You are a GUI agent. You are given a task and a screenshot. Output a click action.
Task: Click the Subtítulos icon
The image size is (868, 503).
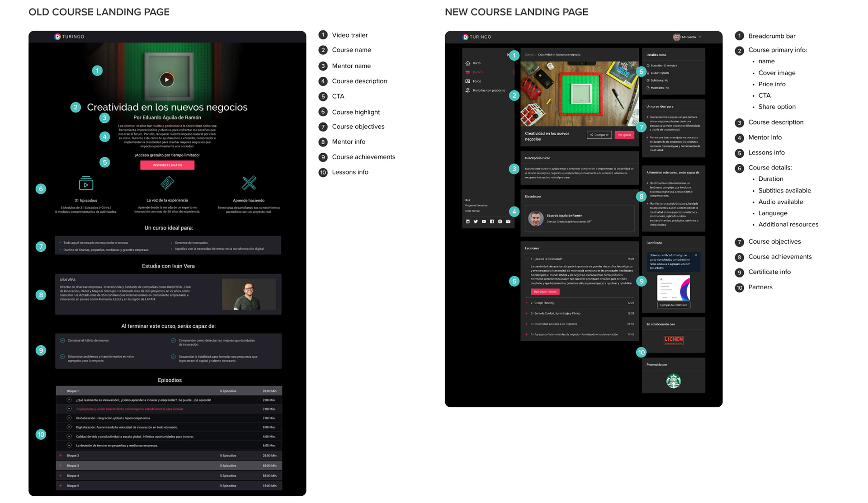(x=648, y=80)
